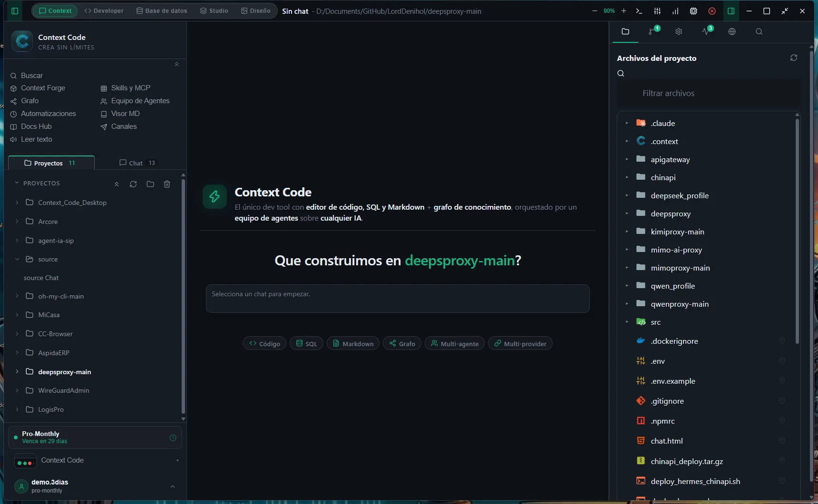The width and height of the screenshot is (818, 504).
Task: Open Buscar in the sidebar
Action: (27, 76)
